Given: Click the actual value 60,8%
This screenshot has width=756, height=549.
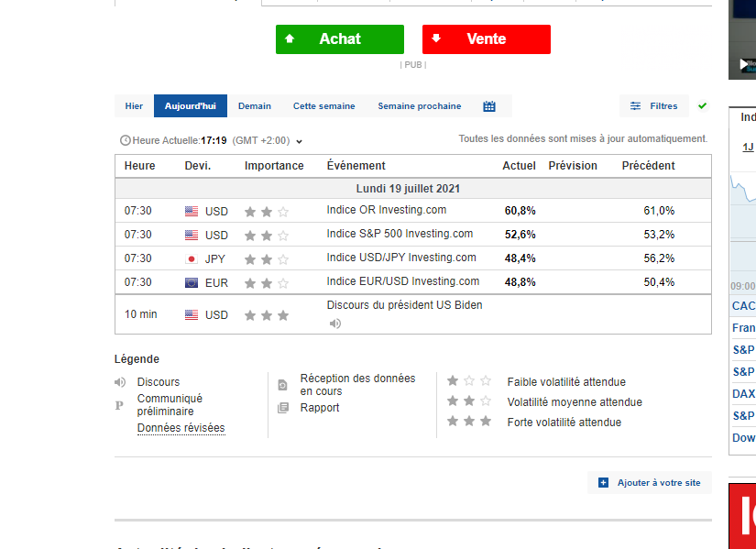Looking at the screenshot, I should (520, 211).
